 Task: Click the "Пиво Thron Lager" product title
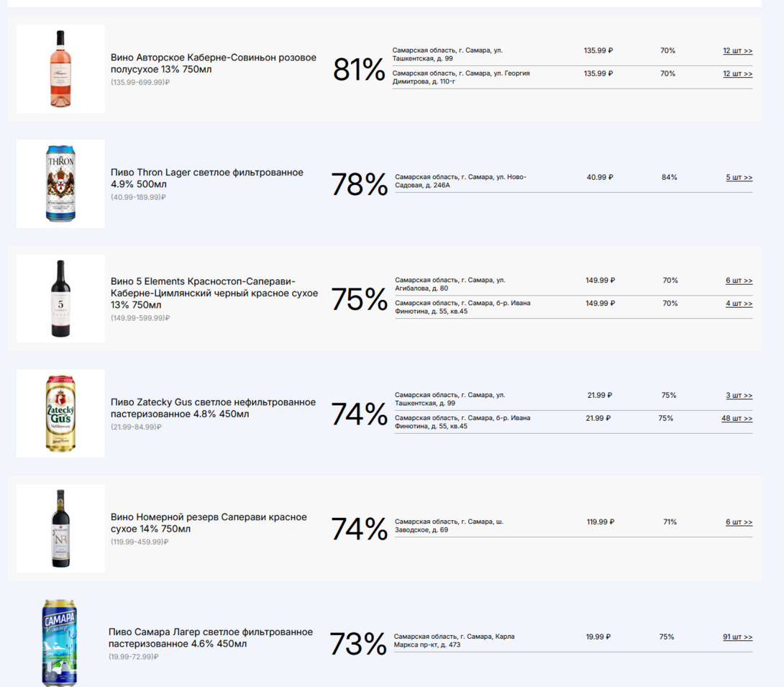pos(207,178)
